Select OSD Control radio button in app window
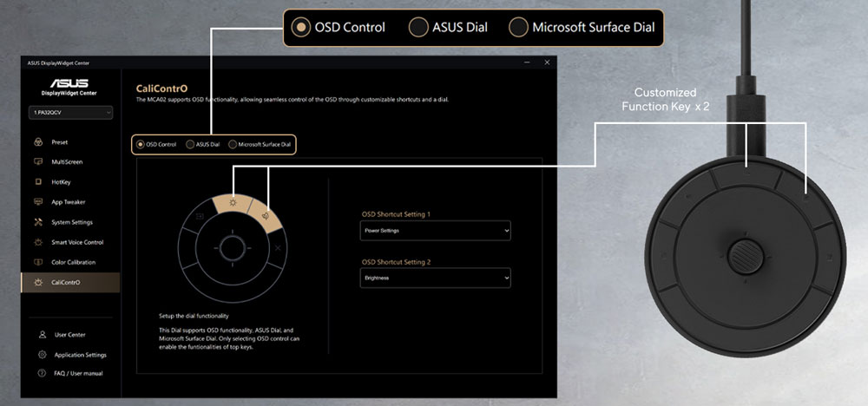Viewport: 868px width, 406px height. [141, 144]
